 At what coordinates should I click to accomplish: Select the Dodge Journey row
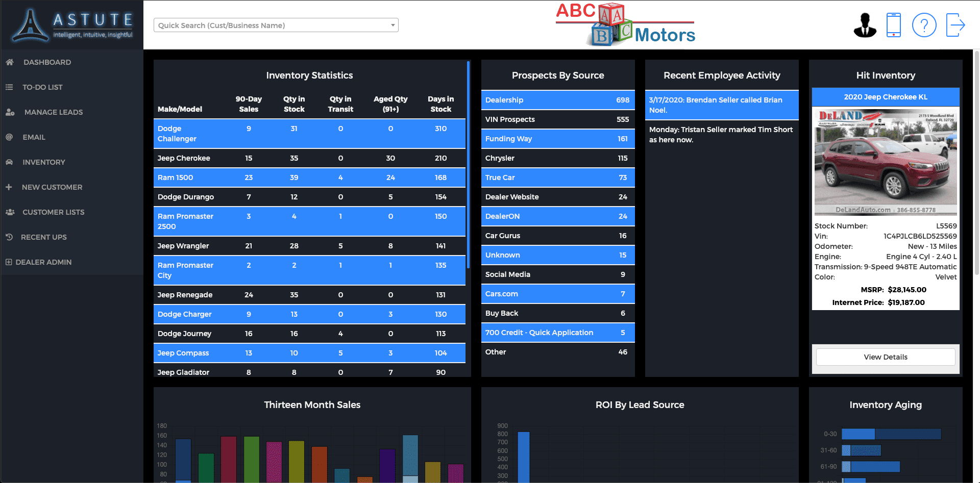pos(309,334)
